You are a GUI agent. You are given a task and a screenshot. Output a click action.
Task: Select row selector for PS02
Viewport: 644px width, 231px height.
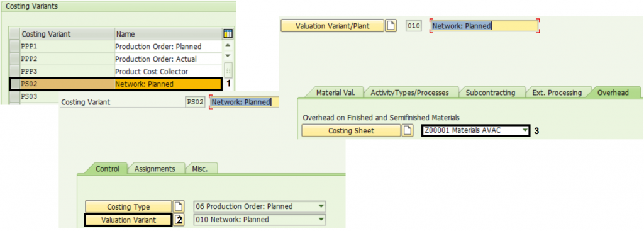(x=15, y=84)
